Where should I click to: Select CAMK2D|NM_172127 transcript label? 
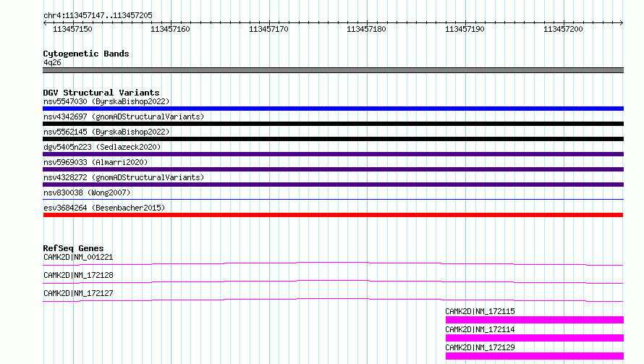pyautogui.click(x=78, y=293)
